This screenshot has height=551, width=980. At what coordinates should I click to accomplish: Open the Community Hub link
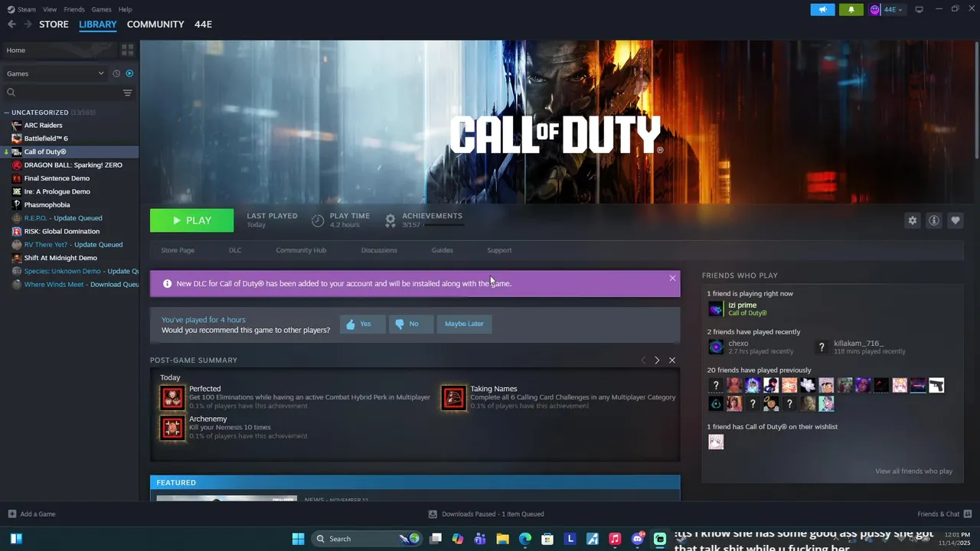301,250
